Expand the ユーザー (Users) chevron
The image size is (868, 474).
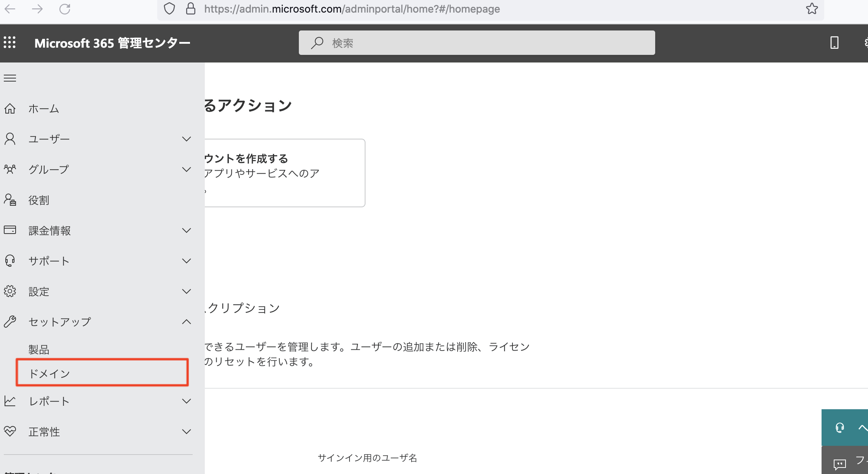click(186, 139)
